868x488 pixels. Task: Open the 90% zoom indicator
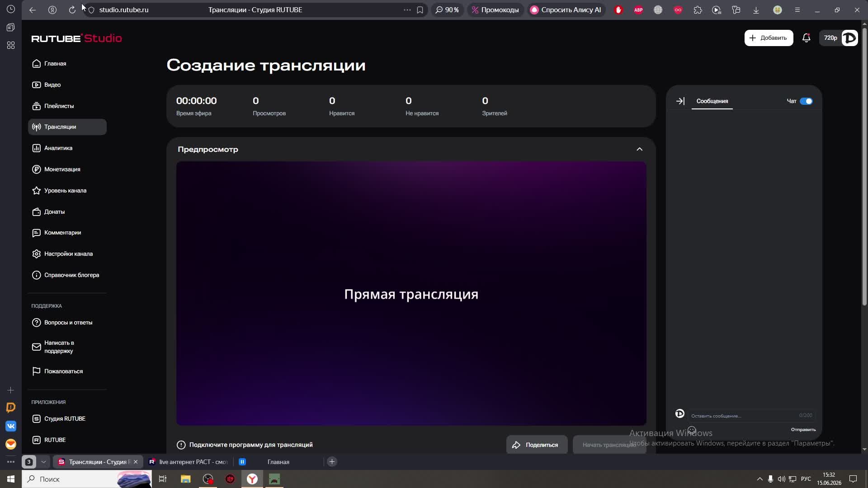pyautogui.click(x=447, y=10)
